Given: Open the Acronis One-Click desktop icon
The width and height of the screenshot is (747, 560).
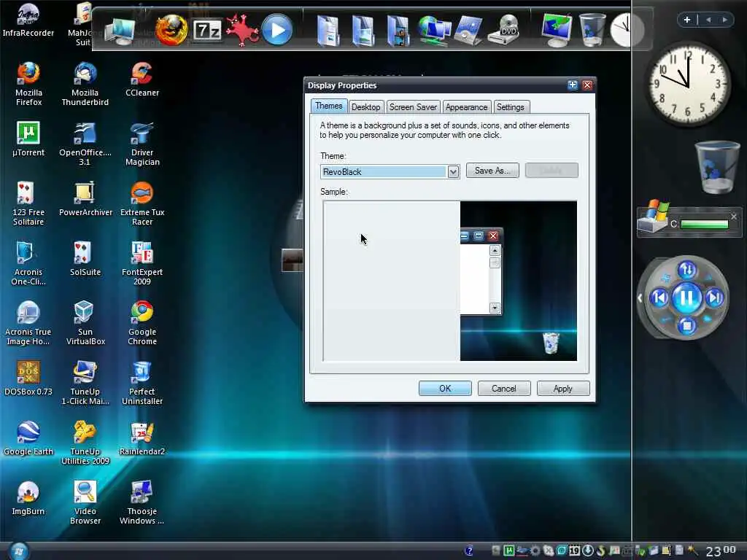Looking at the screenshot, I should (x=28, y=262).
